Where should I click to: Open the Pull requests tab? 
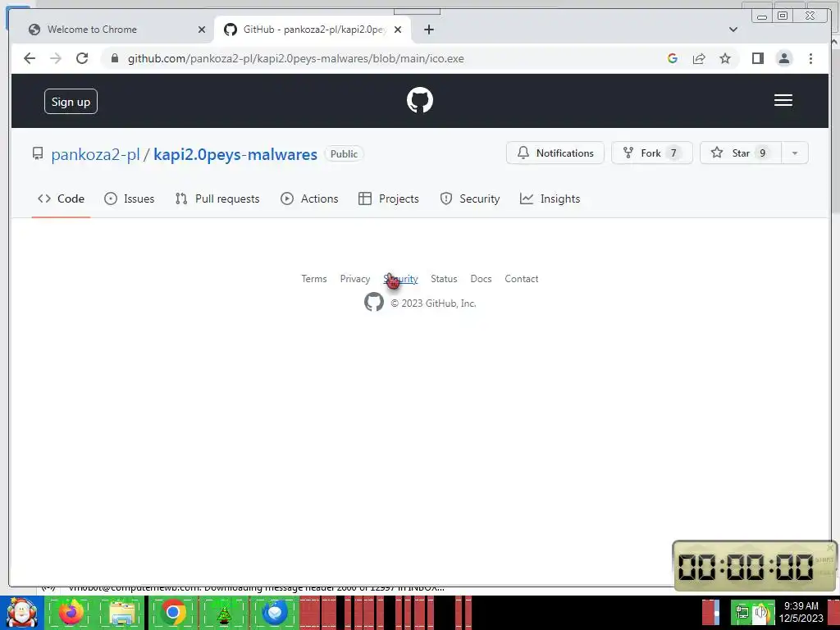click(x=217, y=199)
